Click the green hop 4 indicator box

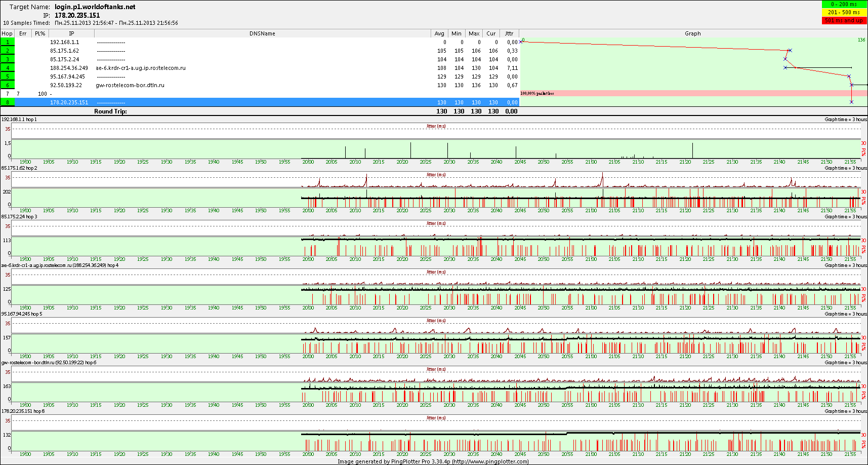(8, 68)
